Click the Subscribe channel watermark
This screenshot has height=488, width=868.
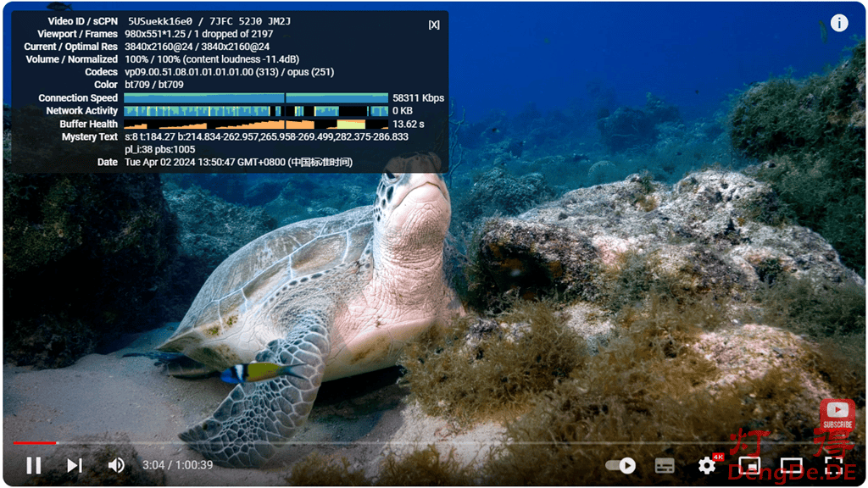coord(837,416)
